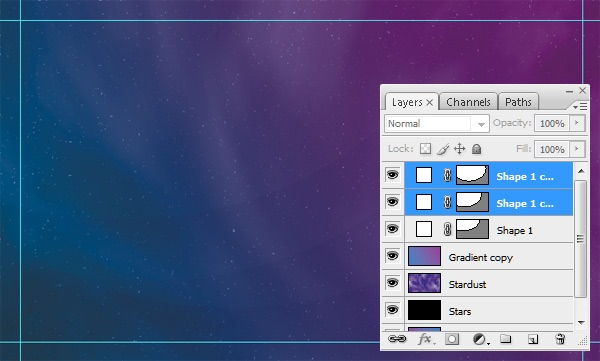Click the Gradient copy layer thumbnail

[424, 256]
